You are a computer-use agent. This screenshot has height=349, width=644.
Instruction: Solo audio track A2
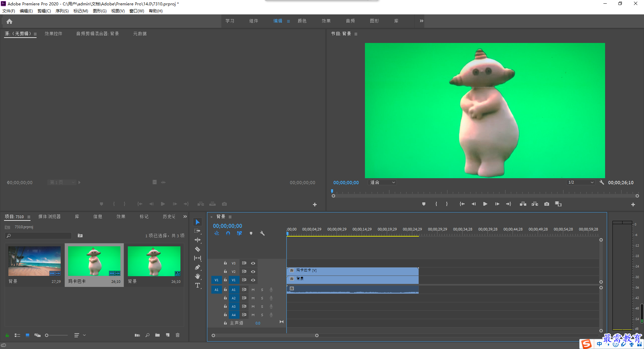click(x=262, y=298)
